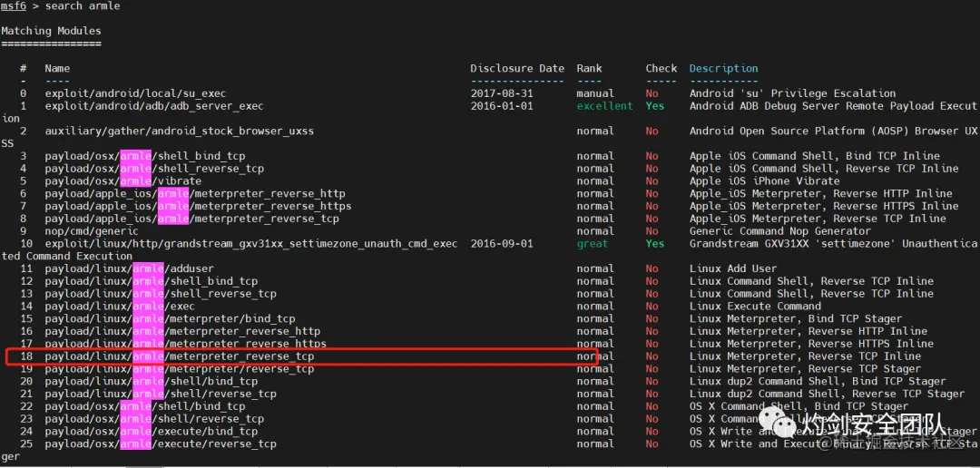
Task: Select payload/osx/armle/shell/bind_tcp module name
Action: click(x=145, y=405)
